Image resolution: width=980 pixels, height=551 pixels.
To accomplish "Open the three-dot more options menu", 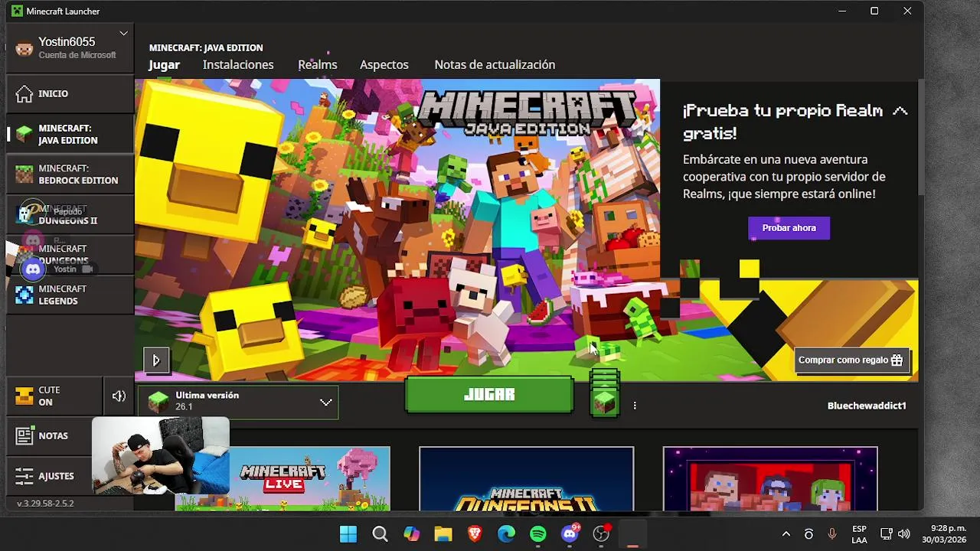I will tap(635, 406).
